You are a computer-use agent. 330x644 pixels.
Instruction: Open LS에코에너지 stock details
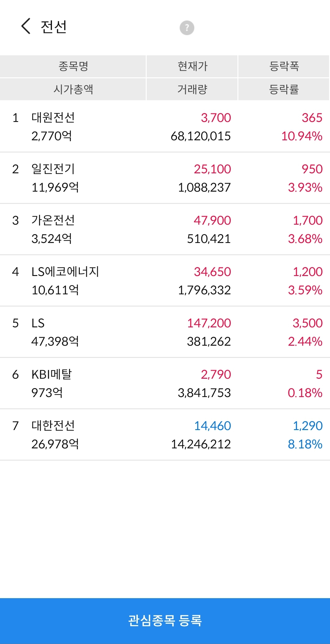tap(165, 281)
